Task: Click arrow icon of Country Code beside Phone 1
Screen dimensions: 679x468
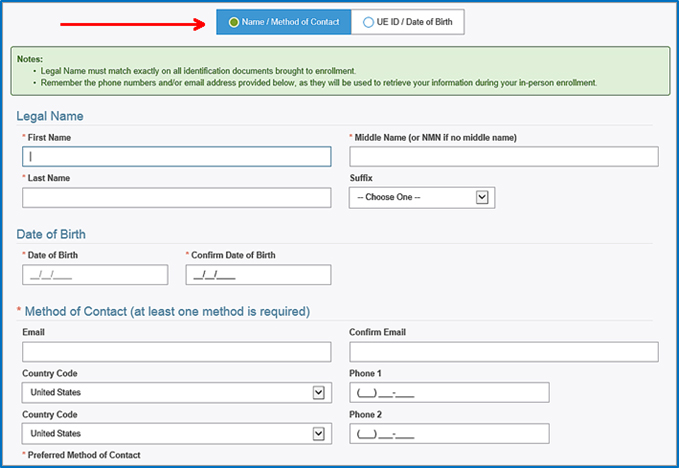Action: coord(318,392)
